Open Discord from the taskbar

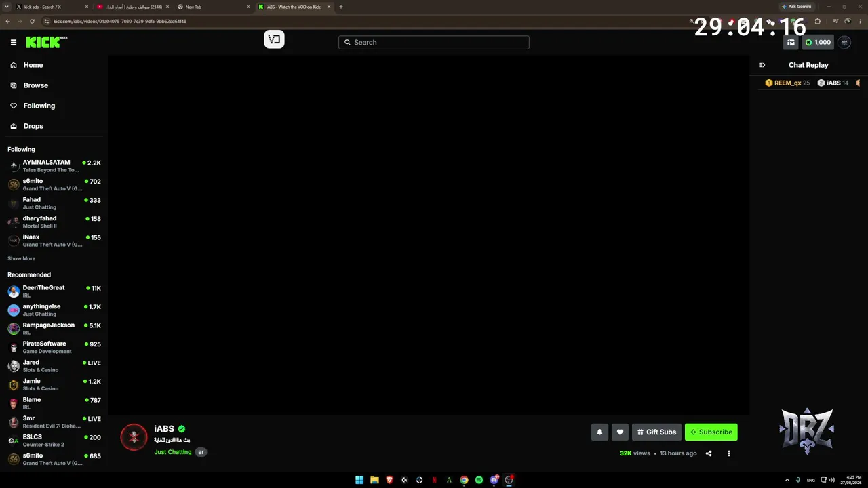click(494, 480)
